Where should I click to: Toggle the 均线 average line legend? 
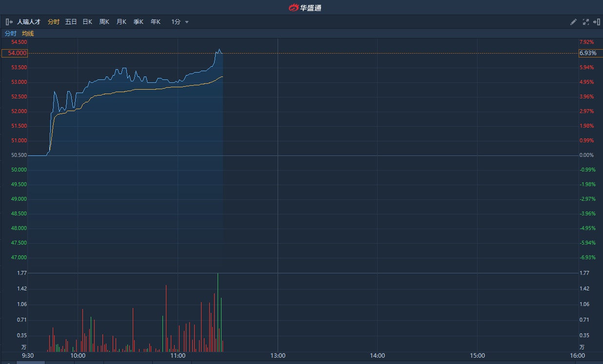point(28,34)
